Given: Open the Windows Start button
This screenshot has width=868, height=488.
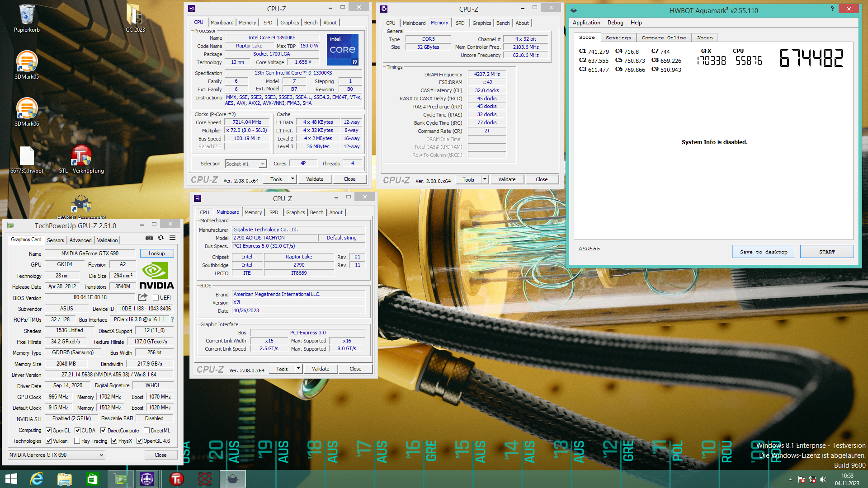Looking at the screenshot, I should (11, 479).
